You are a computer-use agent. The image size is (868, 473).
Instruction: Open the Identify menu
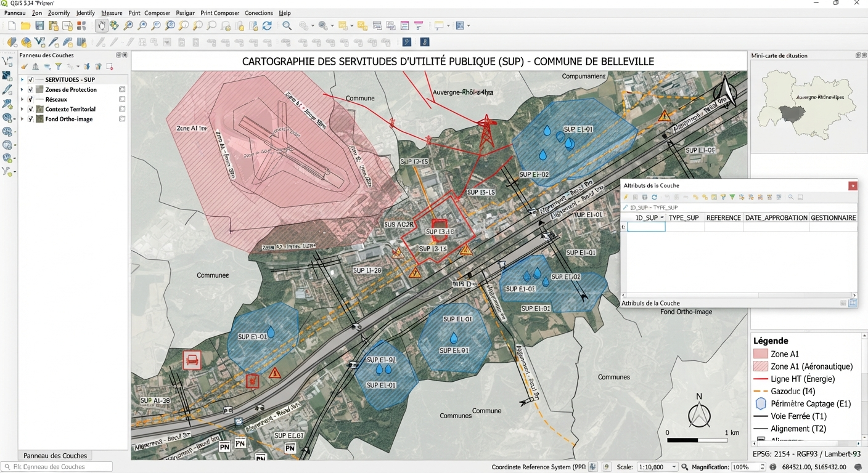[x=85, y=13]
